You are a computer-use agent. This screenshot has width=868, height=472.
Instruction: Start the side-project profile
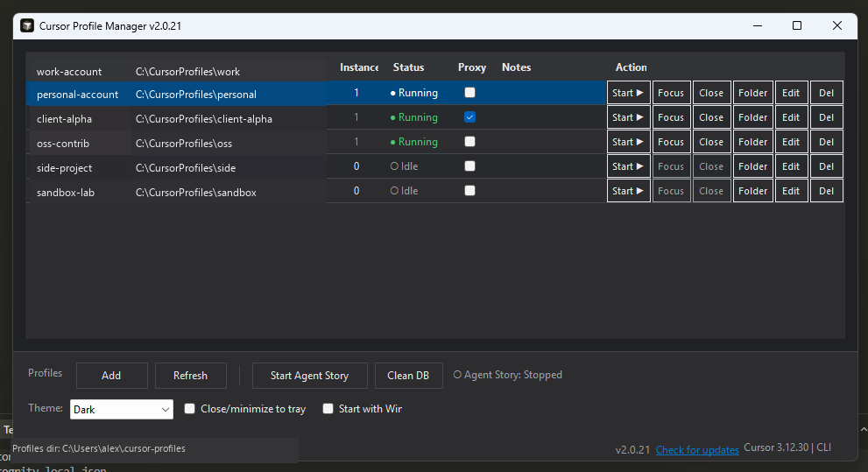[x=628, y=166]
